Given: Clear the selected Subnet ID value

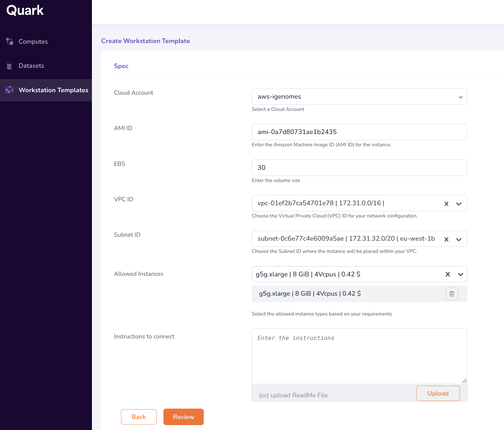Looking at the screenshot, I should (446, 239).
